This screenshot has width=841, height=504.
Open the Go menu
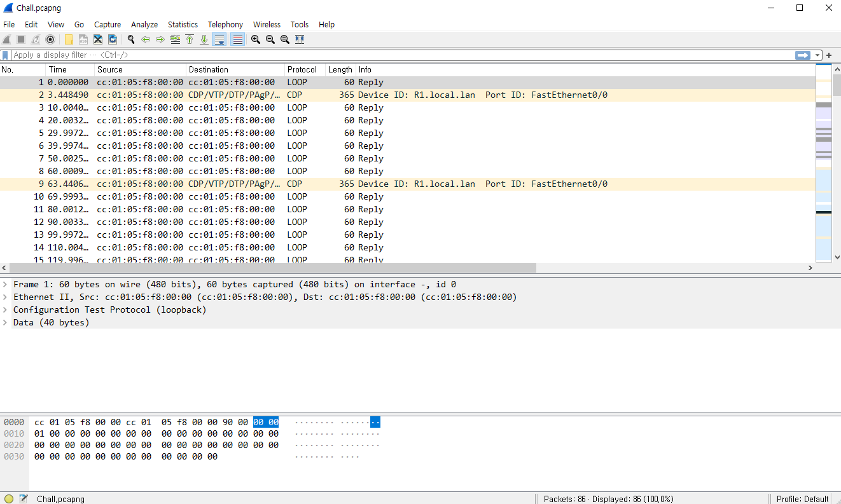(79, 24)
